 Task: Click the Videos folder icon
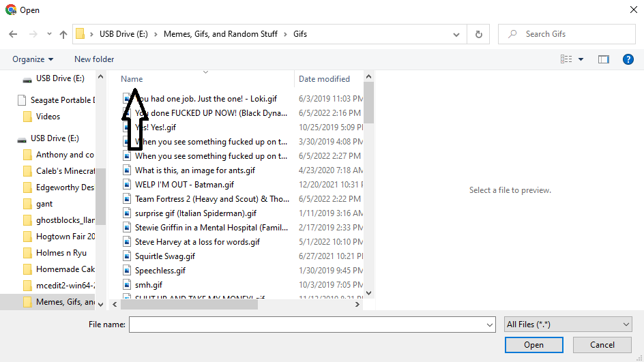27,117
